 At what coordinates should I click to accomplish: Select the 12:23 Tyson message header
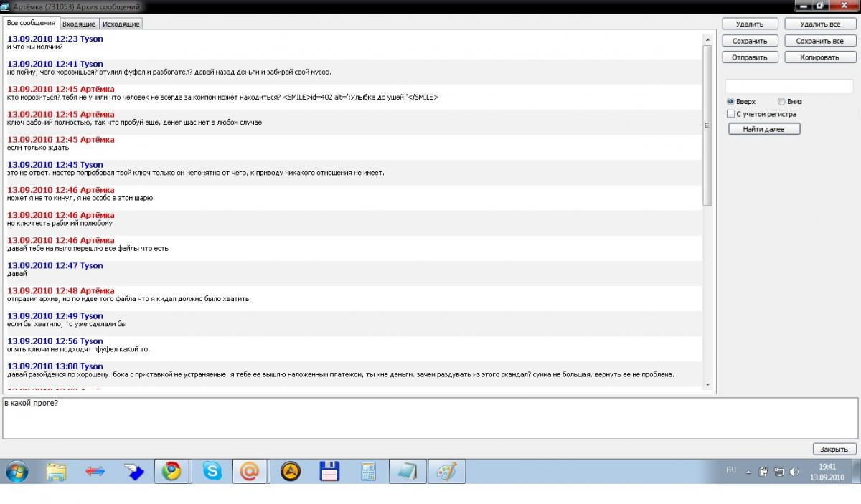[55, 39]
